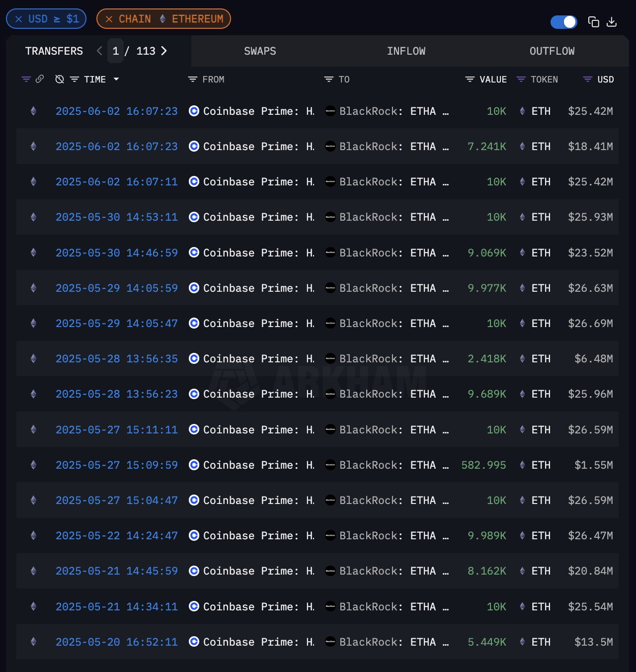Expand the Time column dropdown arrow
Screen dimensions: 636x672
(x=116, y=79)
